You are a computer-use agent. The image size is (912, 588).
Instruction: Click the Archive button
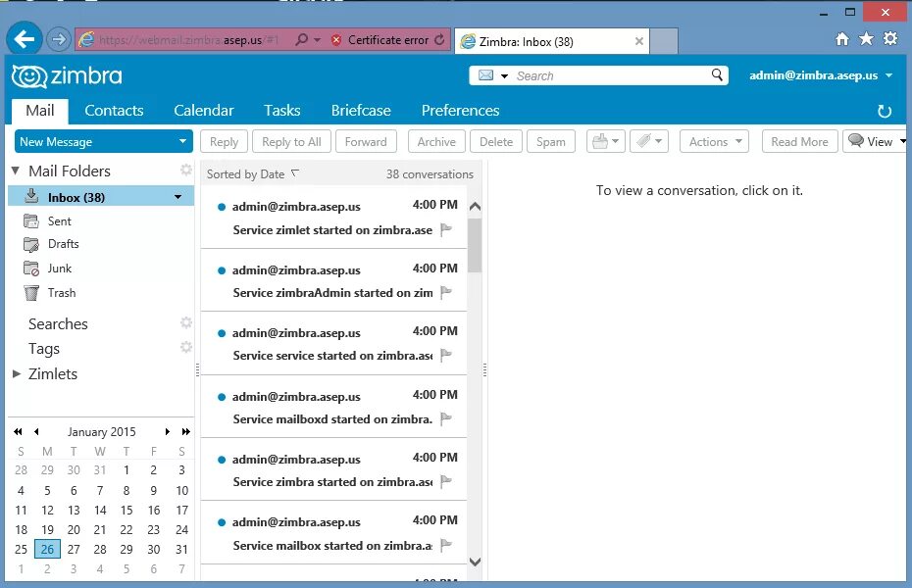pyautogui.click(x=436, y=142)
